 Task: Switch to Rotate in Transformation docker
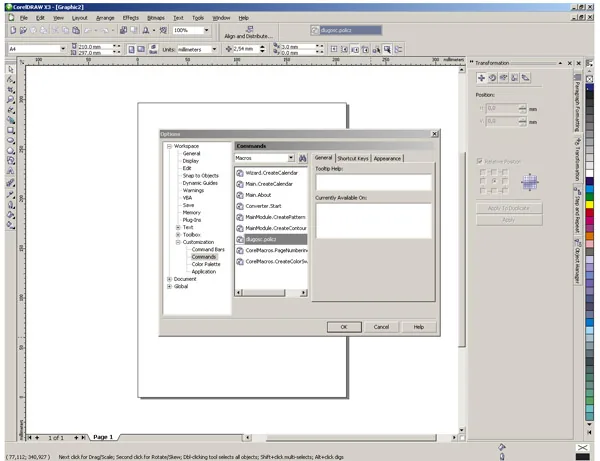493,77
